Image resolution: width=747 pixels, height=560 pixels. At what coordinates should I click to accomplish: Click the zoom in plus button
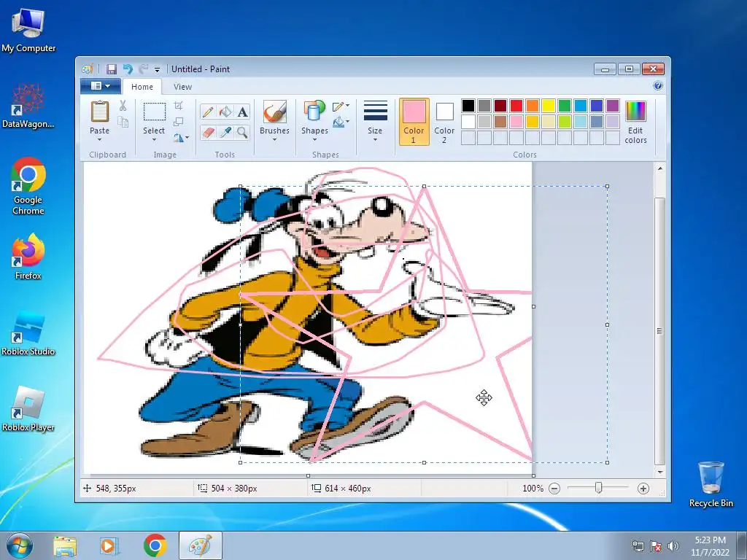643,489
